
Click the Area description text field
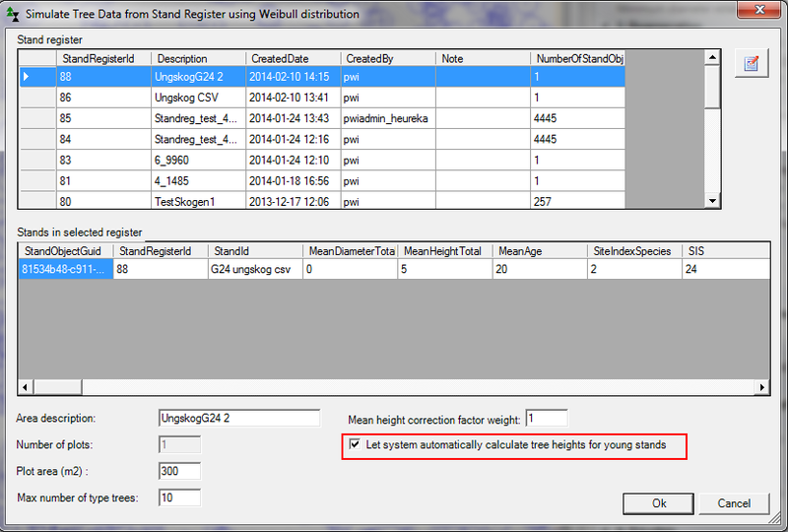[238, 419]
